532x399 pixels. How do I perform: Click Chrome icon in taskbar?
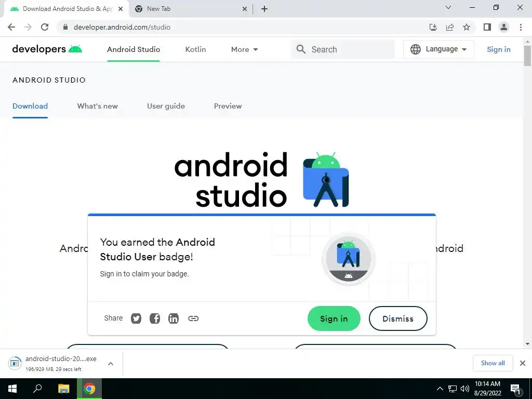point(89,389)
